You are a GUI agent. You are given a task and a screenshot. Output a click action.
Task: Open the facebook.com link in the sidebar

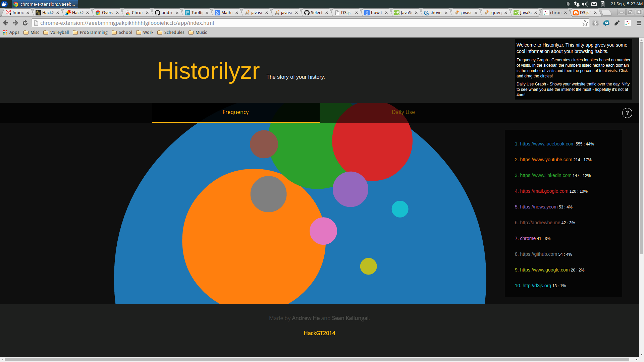(x=547, y=144)
